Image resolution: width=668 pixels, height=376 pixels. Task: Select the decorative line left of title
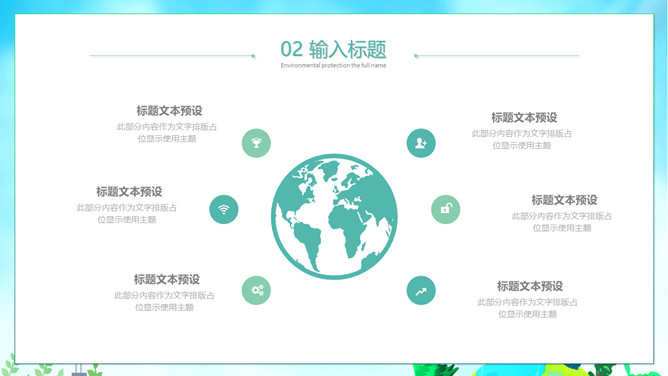(172, 55)
